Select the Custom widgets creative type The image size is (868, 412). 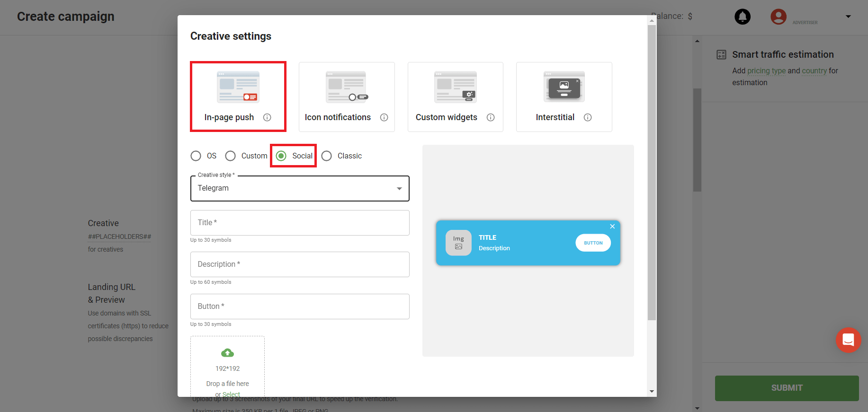point(456,96)
